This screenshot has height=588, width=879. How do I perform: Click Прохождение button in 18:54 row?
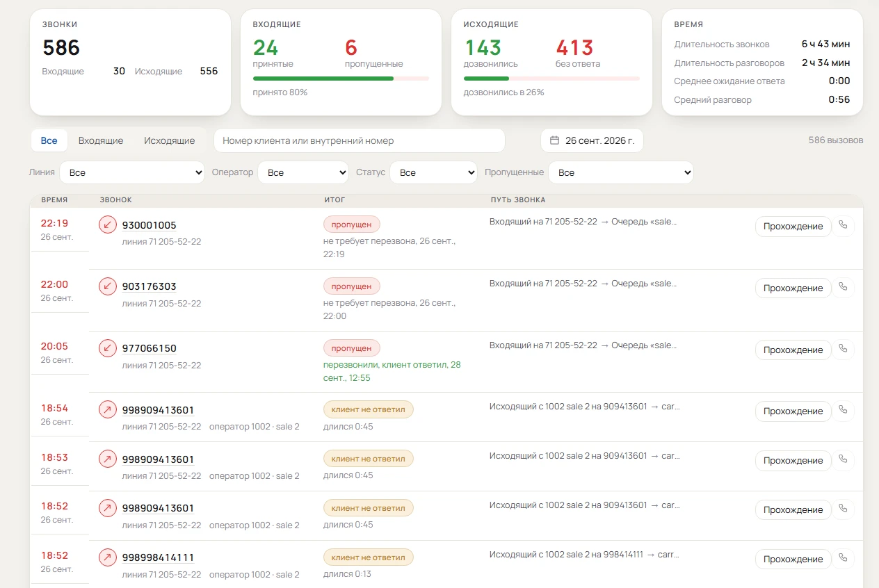[x=793, y=411]
